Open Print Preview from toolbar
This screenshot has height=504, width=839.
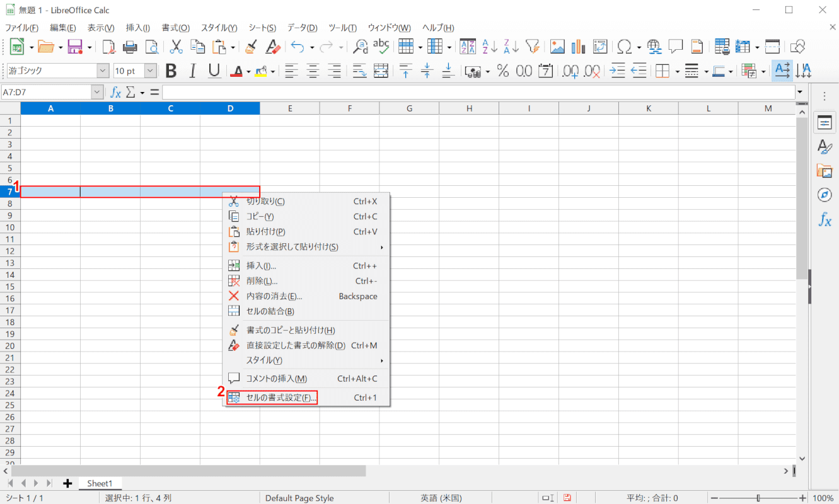coord(151,46)
